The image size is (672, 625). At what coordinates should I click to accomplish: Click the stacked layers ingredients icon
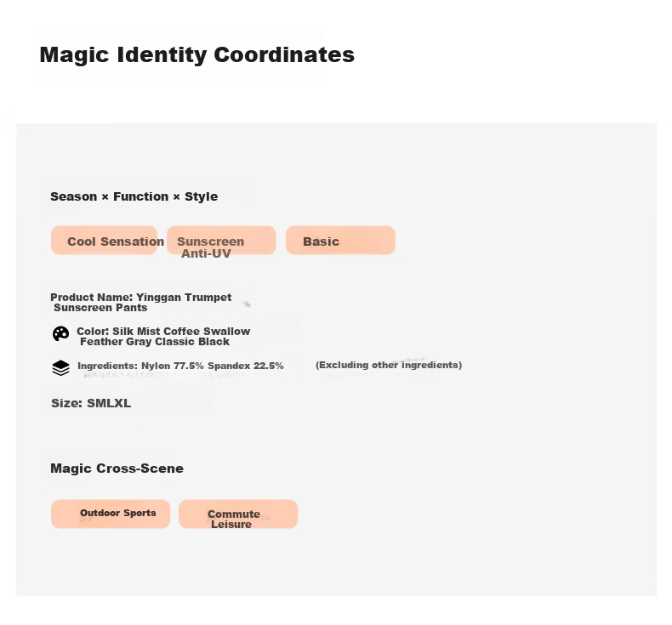(x=61, y=367)
